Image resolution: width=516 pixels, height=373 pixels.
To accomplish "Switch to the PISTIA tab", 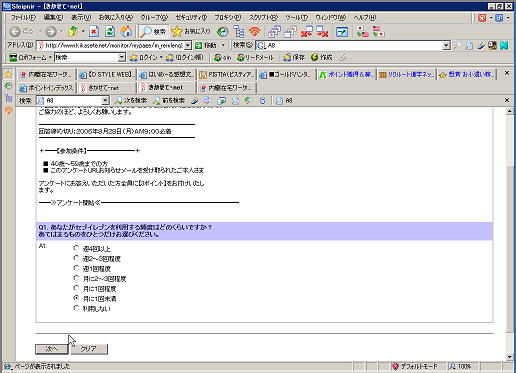I will [227, 75].
